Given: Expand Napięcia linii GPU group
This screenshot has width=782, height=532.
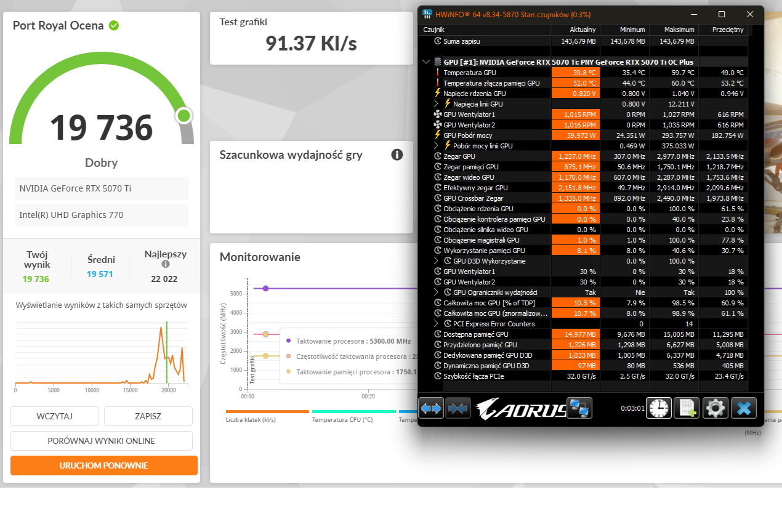Looking at the screenshot, I should coord(437,104).
